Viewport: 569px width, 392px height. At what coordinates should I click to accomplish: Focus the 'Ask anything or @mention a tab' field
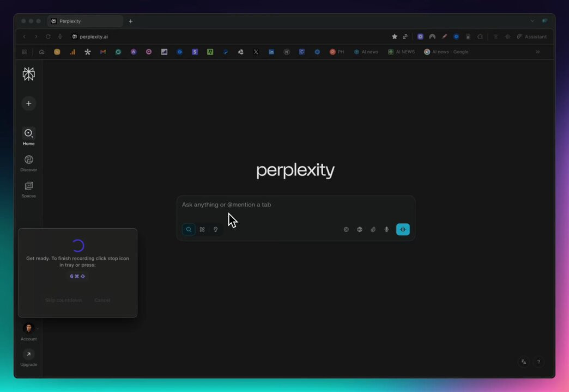pyautogui.click(x=295, y=205)
